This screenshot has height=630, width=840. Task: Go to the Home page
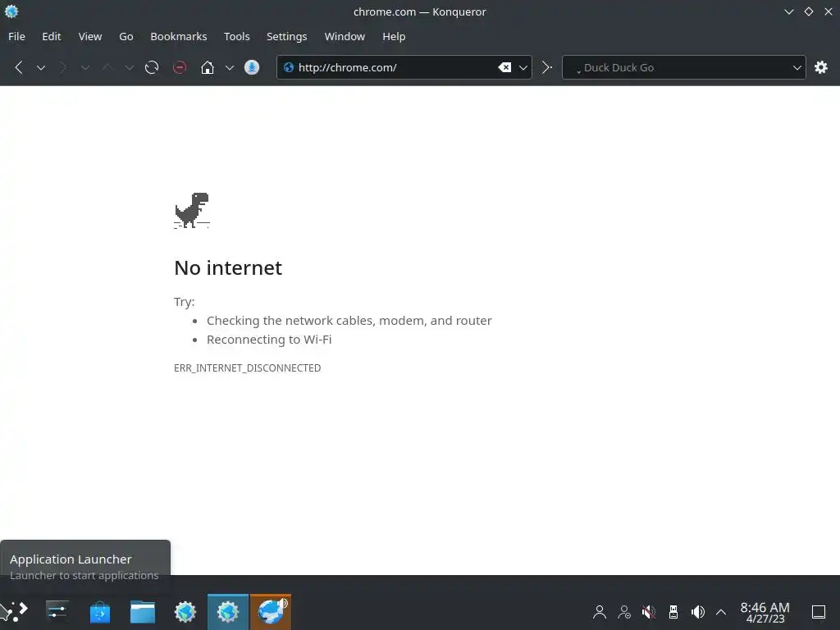tap(208, 67)
